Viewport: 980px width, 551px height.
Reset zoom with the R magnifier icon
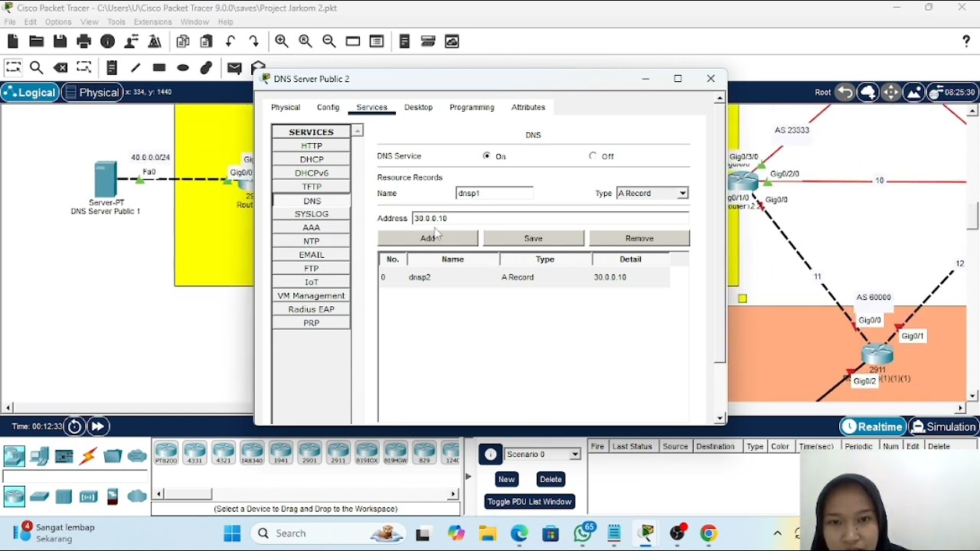pos(305,41)
